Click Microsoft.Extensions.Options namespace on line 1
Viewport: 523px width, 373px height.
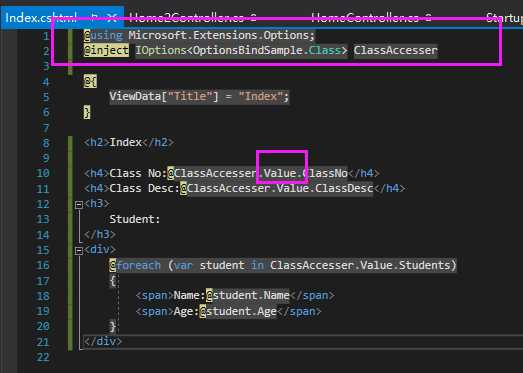coord(219,35)
